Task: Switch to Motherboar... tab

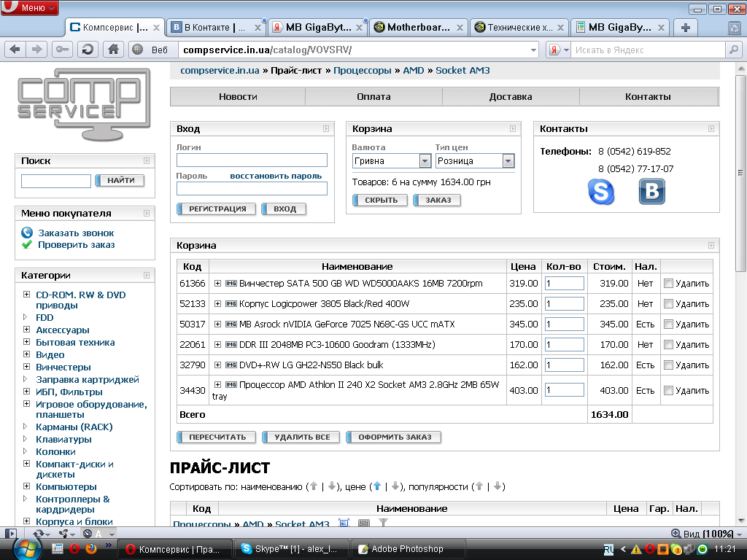Action: point(418,28)
